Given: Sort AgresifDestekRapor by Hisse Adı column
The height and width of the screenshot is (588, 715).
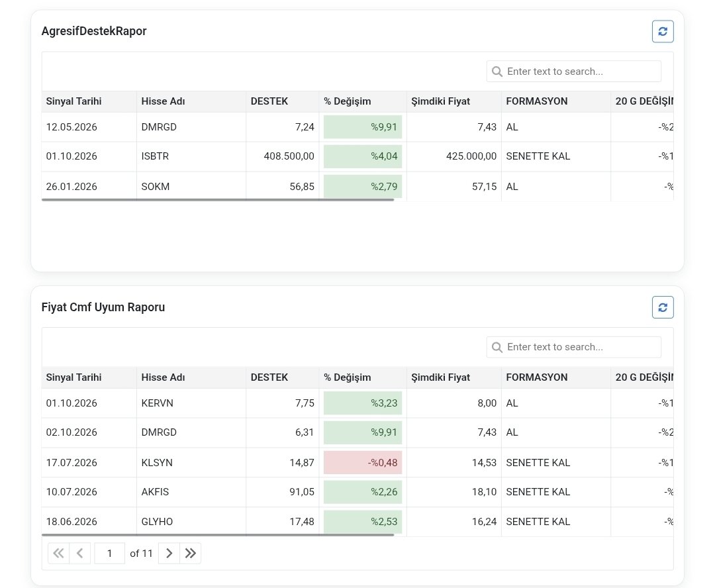Looking at the screenshot, I should tap(191, 101).
